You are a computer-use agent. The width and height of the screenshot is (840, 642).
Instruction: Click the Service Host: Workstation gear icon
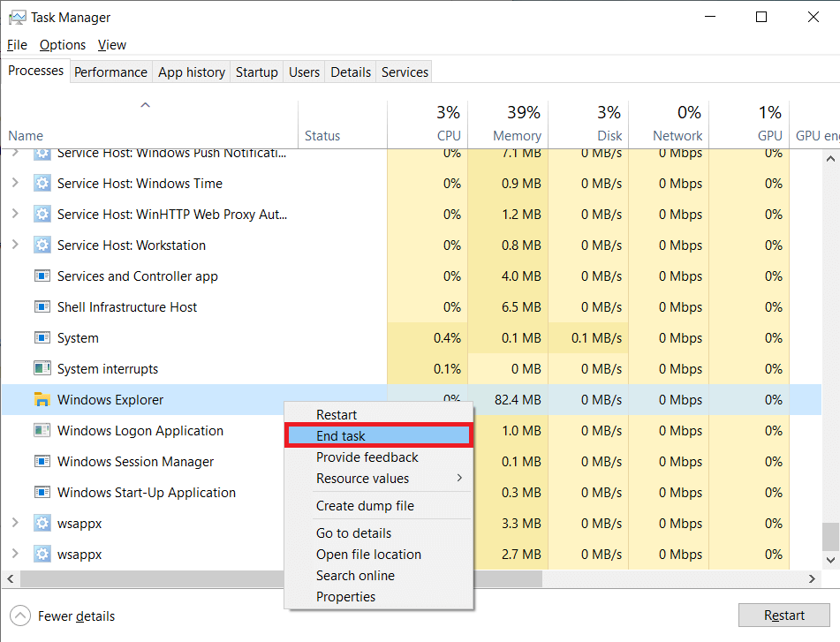(42, 245)
